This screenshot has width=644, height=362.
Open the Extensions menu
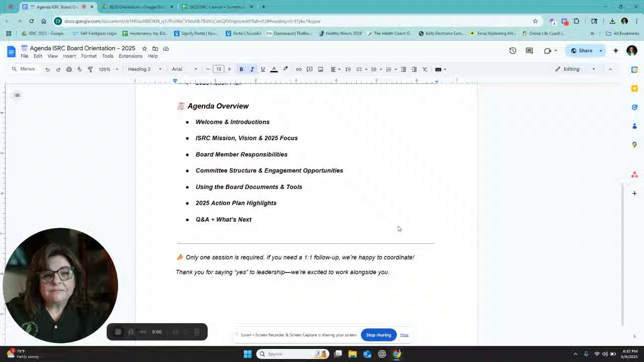pyautogui.click(x=130, y=56)
